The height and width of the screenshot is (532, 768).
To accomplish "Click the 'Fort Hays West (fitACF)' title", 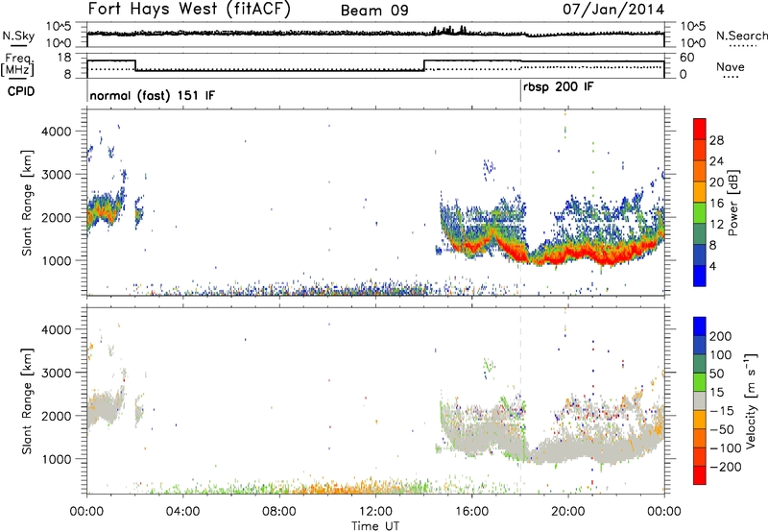I will pos(188,10).
